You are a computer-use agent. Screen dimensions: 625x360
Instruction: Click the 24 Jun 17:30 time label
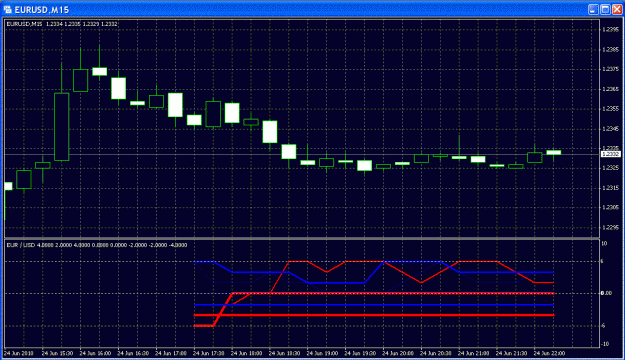click(x=208, y=353)
